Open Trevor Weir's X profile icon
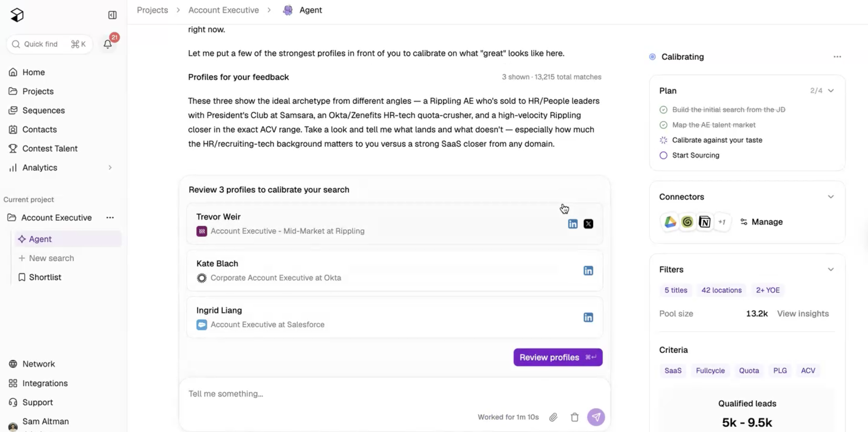868x432 pixels. point(588,224)
